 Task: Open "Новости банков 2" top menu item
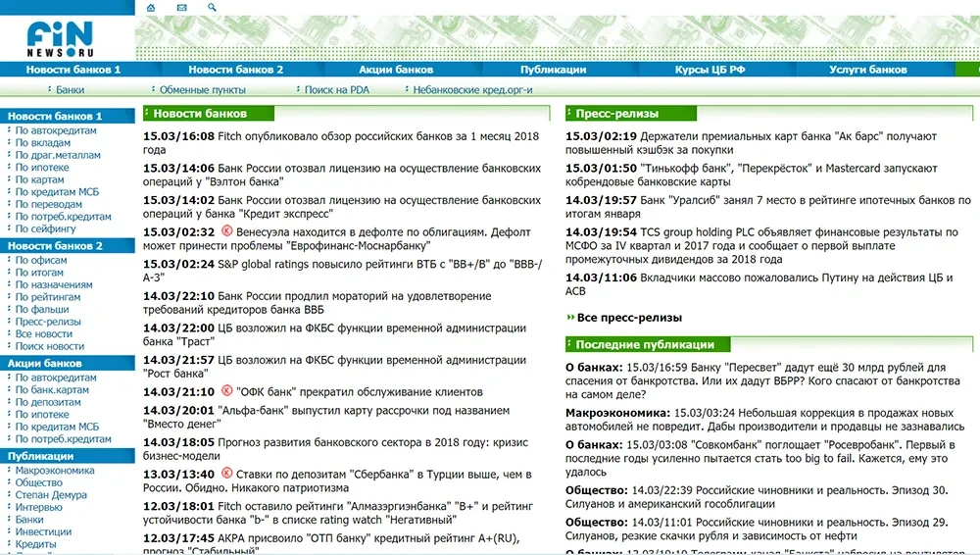click(x=235, y=70)
